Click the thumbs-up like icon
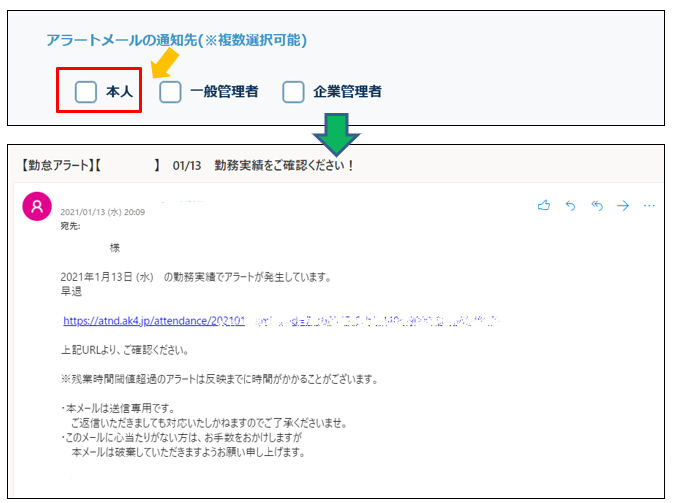 544,205
